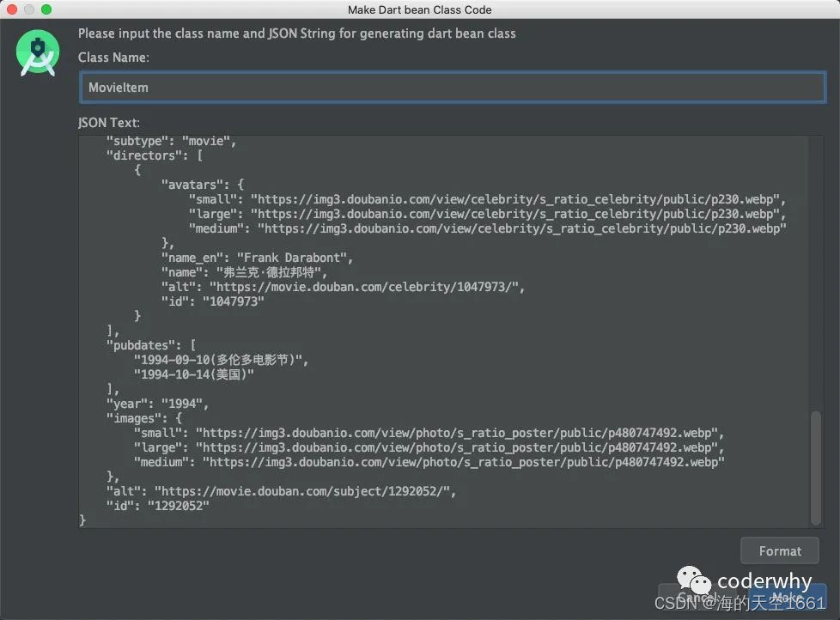The height and width of the screenshot is (620, 840).
Task: Click the green zoom window button
Action: (x=46, y=9)
